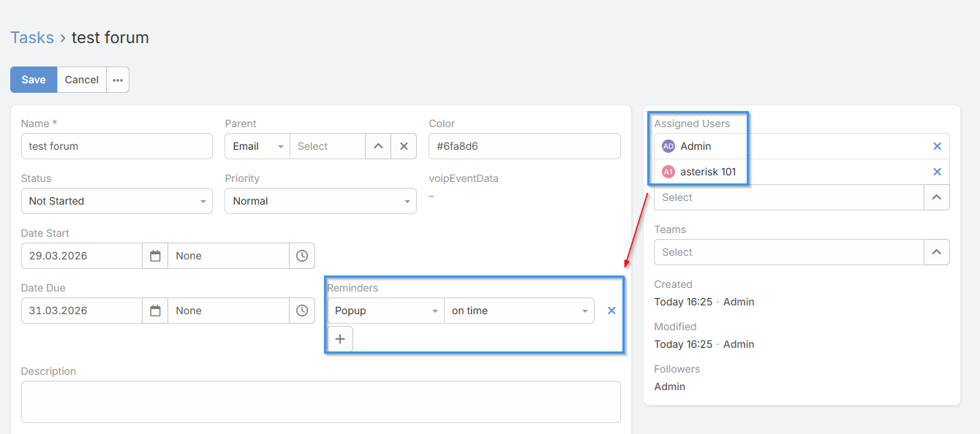
Task: Add a new reminder with plus button
Action: [340, 339]
